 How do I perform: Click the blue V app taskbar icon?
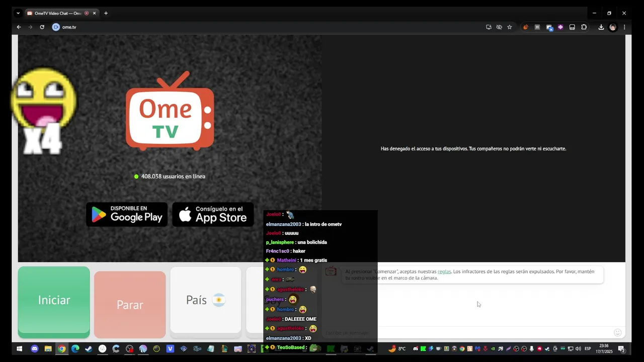170,348
